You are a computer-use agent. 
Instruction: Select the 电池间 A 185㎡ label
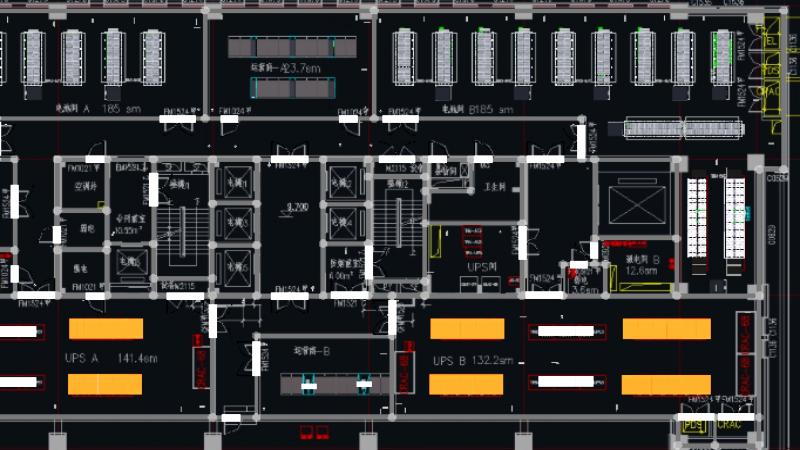click(x=88, y=108)
